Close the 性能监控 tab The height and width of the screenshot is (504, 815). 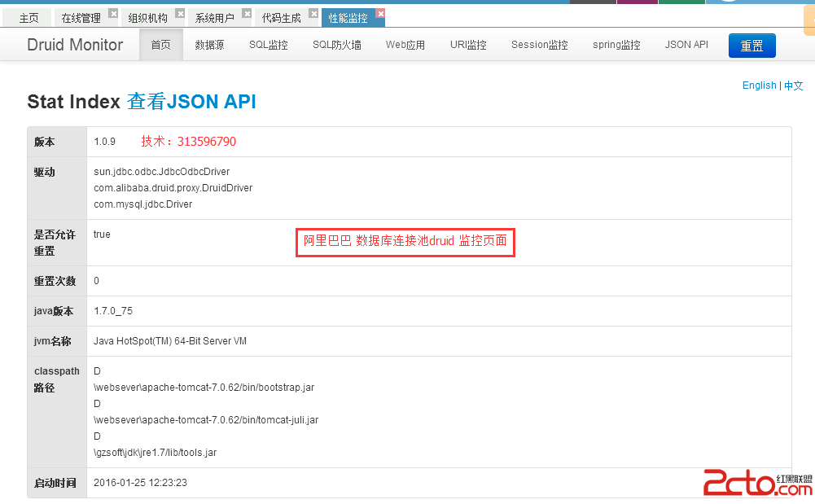pyautogui.click(x=381, y=14)
